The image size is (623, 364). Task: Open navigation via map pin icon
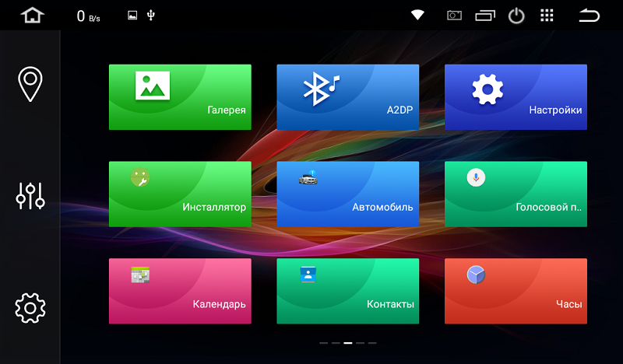30,84
